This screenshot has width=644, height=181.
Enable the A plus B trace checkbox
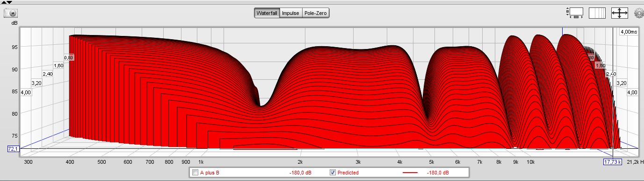195,173
